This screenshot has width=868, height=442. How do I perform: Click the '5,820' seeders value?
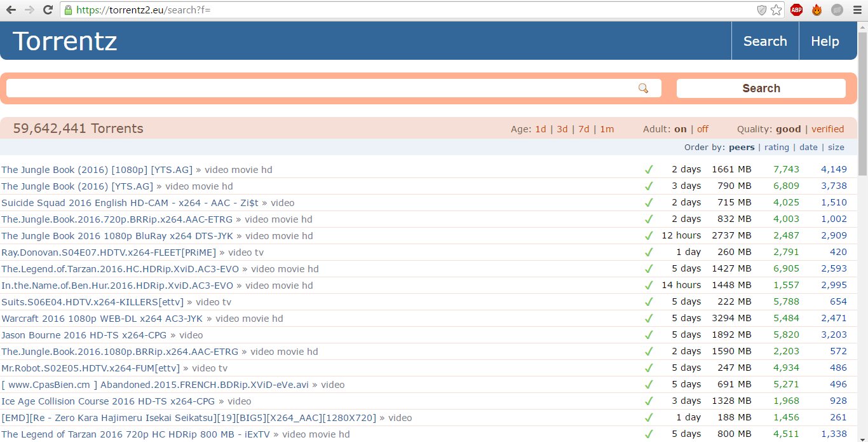tap(786, 335)
